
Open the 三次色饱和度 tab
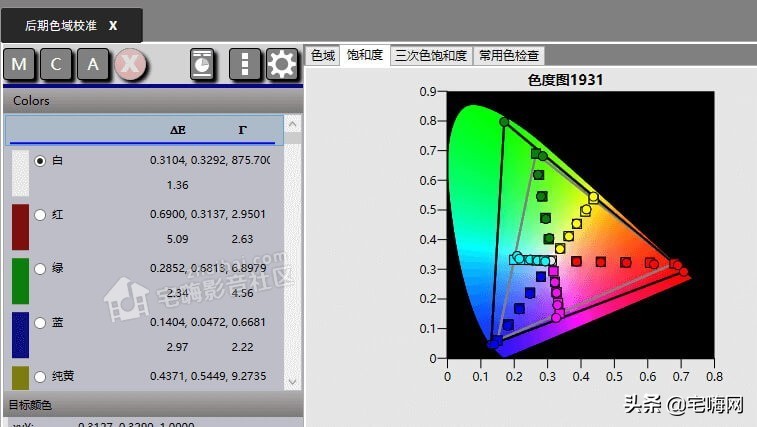tap(431, 56)
